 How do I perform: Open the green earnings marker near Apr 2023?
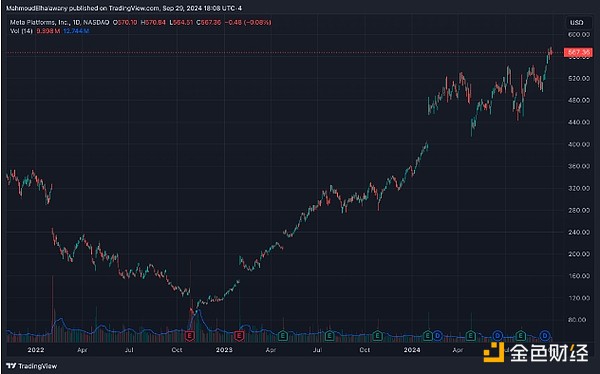point(282,336)
